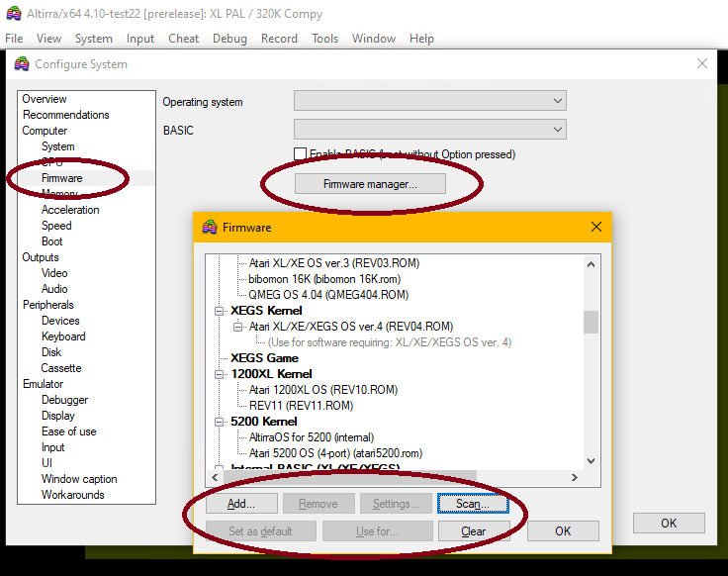The height and width of the screenshot is (576, 728).
Task: Enable the BASIC checkbox
Action: [300, 154]
